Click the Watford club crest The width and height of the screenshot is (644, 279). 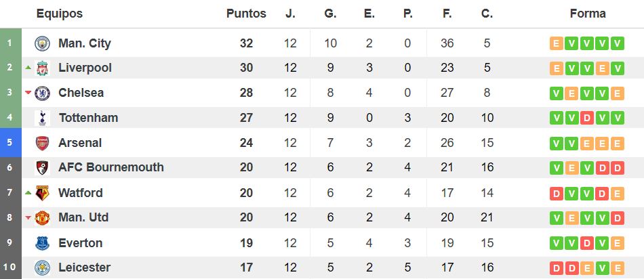pos(42,193)
